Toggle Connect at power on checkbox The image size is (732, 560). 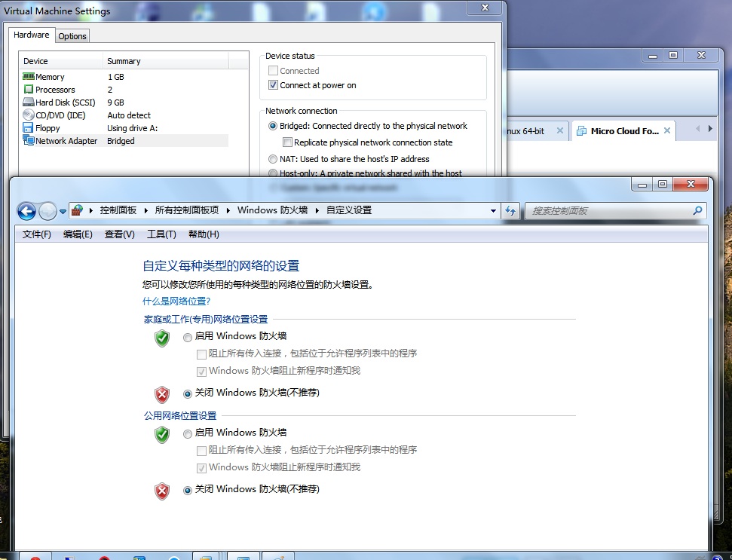[273, 85]
